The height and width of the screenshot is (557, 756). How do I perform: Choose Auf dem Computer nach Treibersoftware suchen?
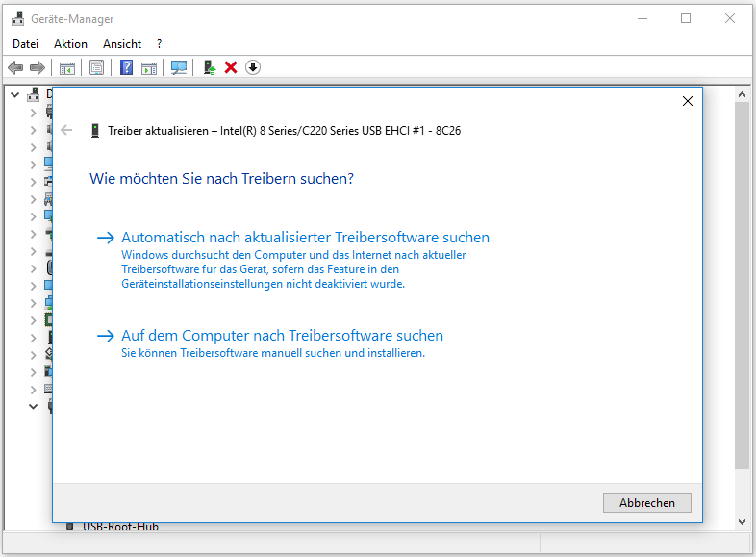[x=282, y=335]
